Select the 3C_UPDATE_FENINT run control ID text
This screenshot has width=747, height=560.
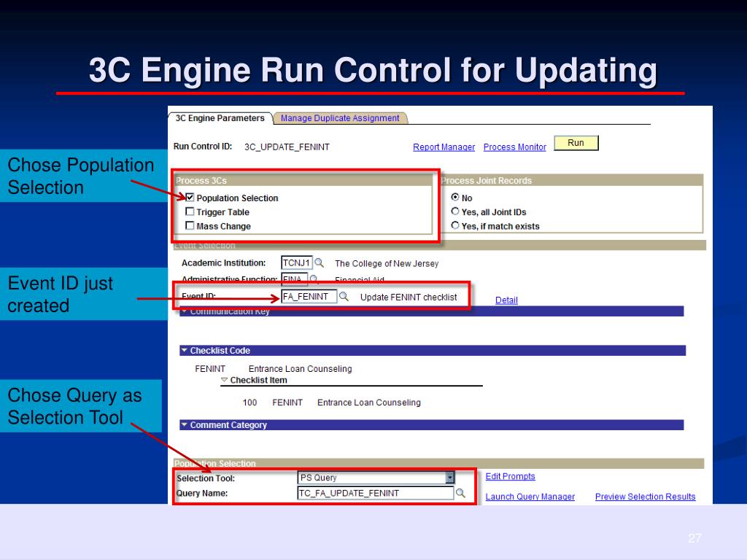pos(287,147)
